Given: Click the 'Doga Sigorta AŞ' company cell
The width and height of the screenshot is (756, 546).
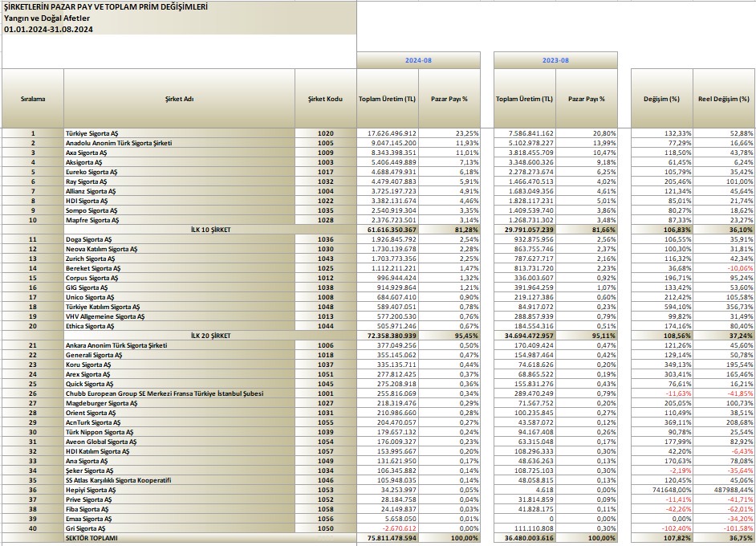Looking at the screenshot, I should 179,239.
